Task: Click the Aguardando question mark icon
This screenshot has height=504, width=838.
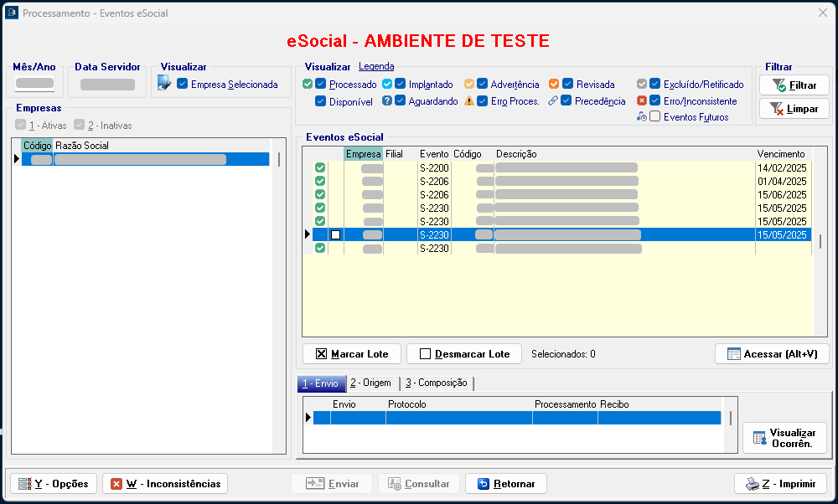Action: 387,101
